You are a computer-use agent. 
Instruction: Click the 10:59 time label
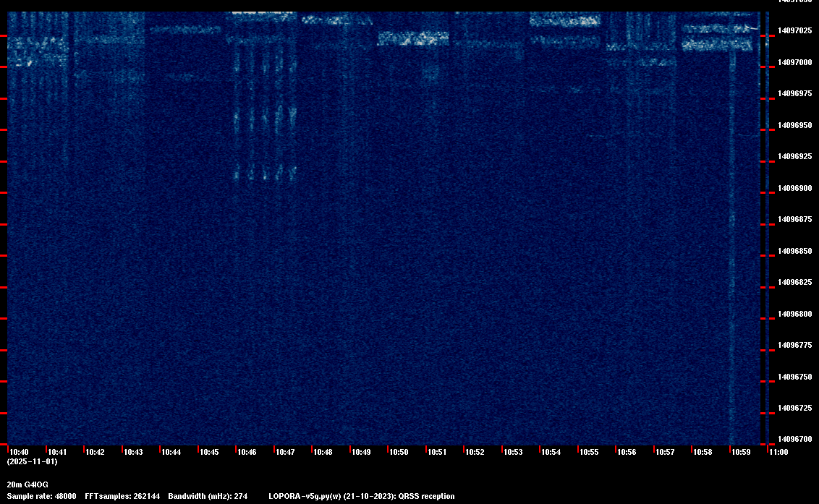click(x=741, y=452)
